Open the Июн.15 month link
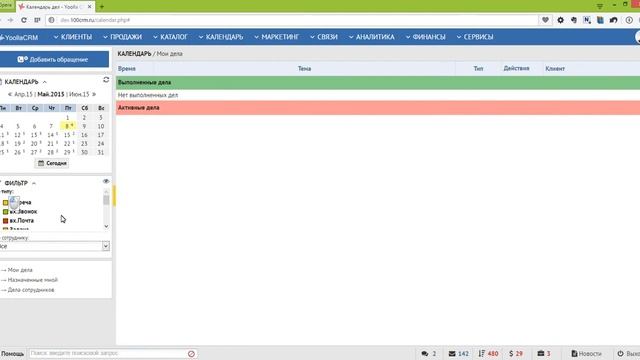The height and width of the screenshot is (360, 640). pyautogui.click(x=79, y=94)
